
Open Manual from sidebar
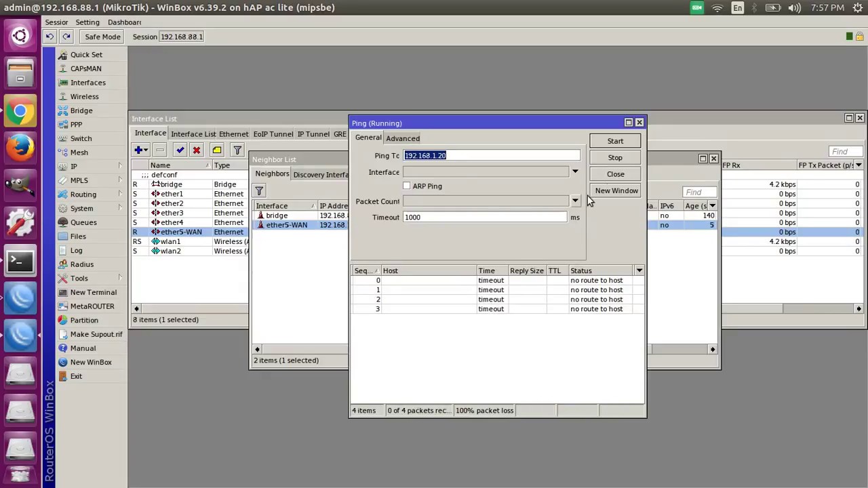point(83,348)
